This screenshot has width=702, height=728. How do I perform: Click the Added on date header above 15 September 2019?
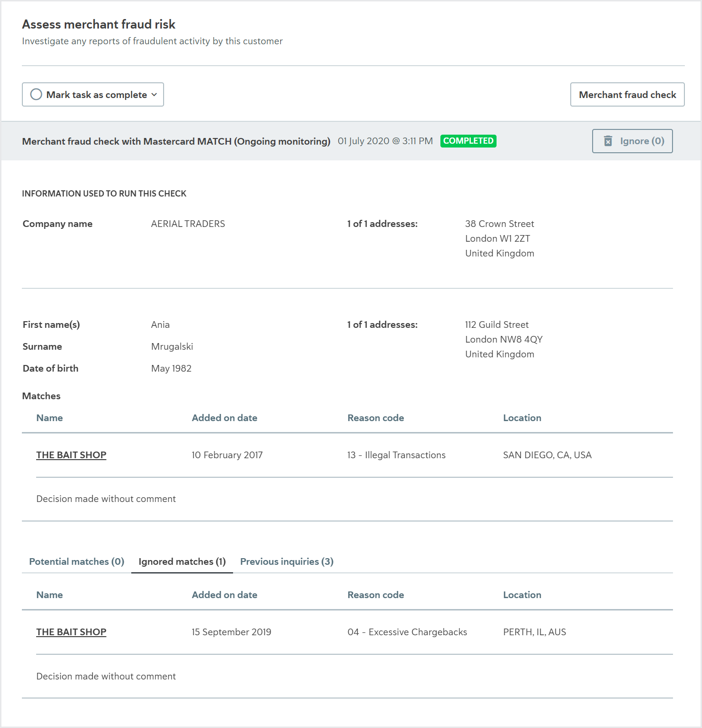[224, 595]
